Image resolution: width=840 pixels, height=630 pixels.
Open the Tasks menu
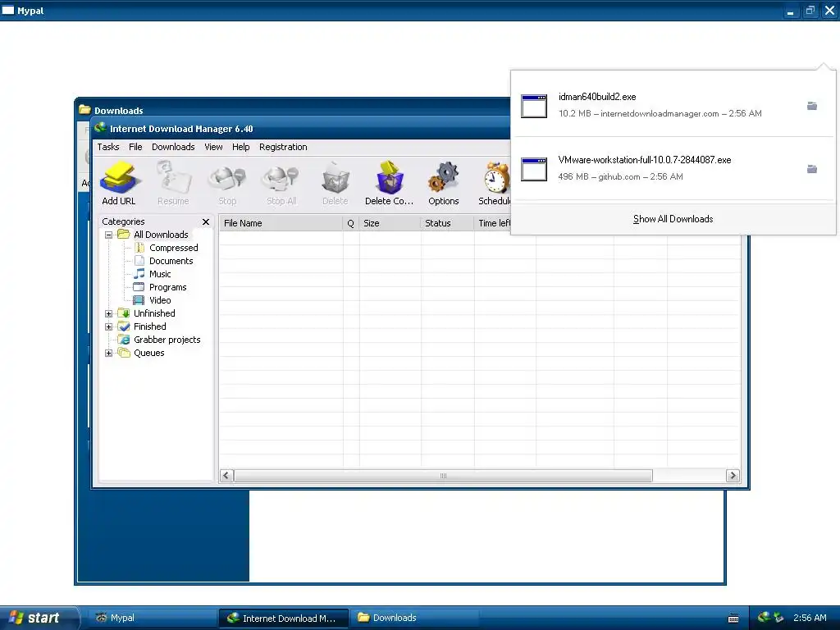pos(108,147)
